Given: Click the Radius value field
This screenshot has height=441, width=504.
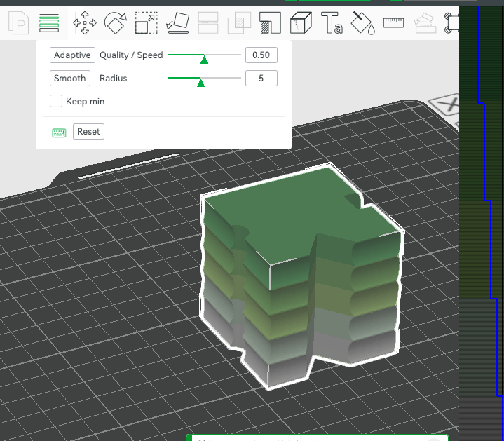Looking at the screenshot, I should tap(261, 78).
